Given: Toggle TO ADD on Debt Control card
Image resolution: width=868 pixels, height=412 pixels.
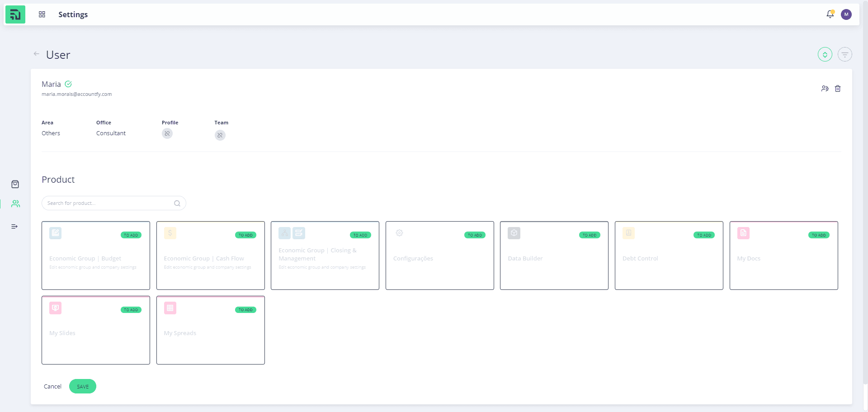Looking at the screenshot, I should [x=704, y=235].
